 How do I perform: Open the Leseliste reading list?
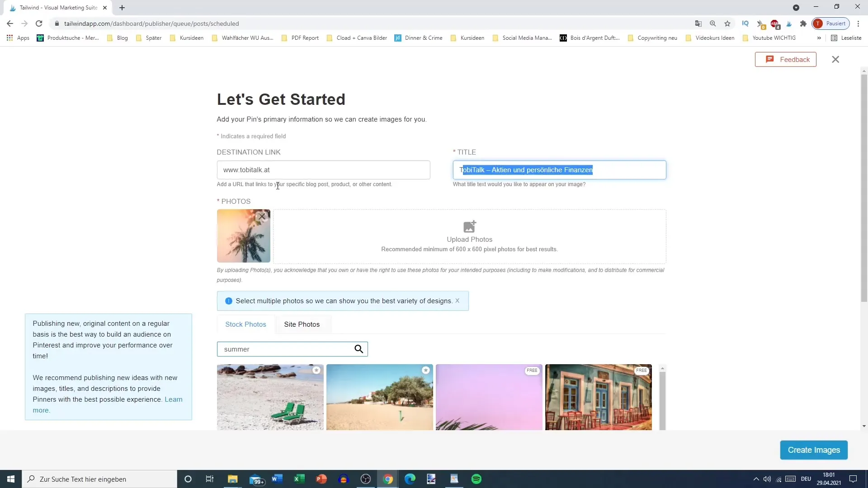(846, 38)
